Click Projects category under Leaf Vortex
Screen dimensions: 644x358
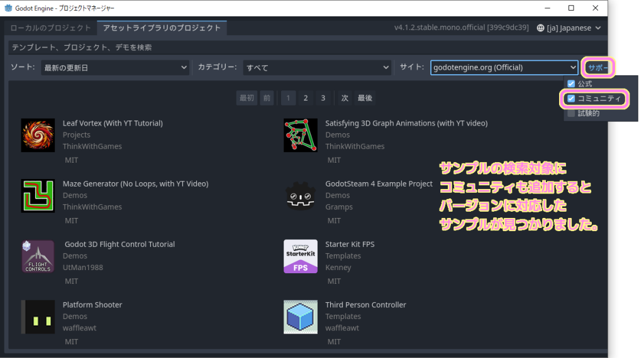[x=76, y=134]
